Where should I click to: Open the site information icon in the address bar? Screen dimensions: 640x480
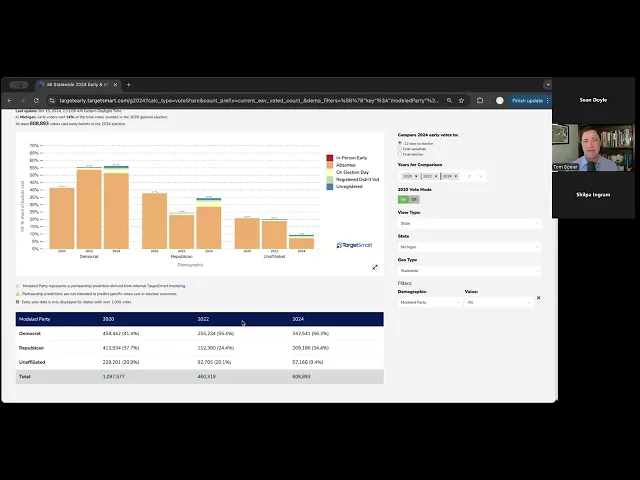(52, 100)
